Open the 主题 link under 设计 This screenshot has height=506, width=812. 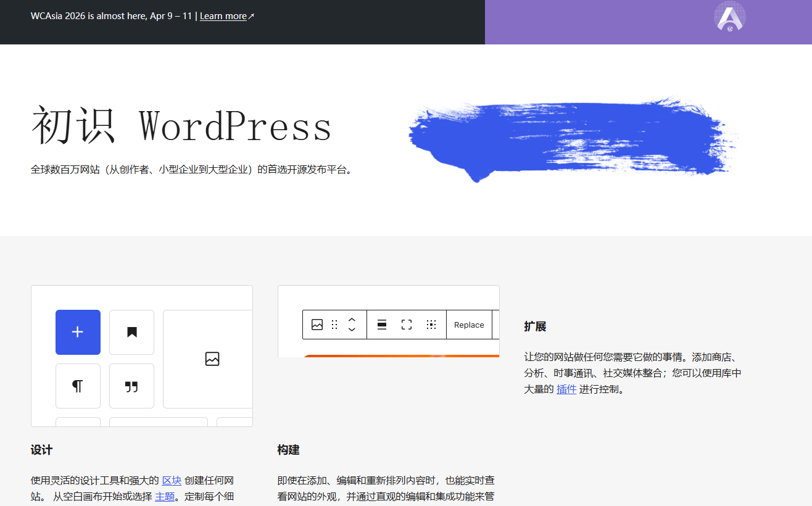[x=164, y=496]
